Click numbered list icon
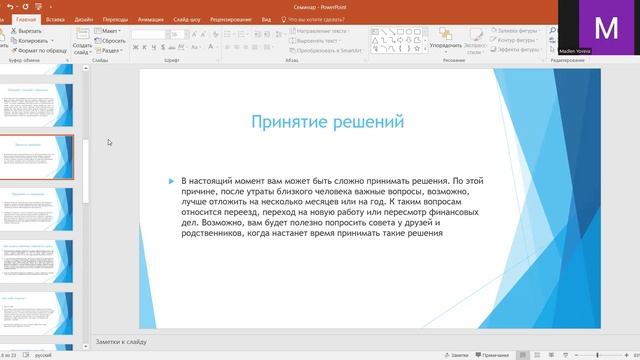This screenshot has width=640, height=360. [x=242, y=35]
